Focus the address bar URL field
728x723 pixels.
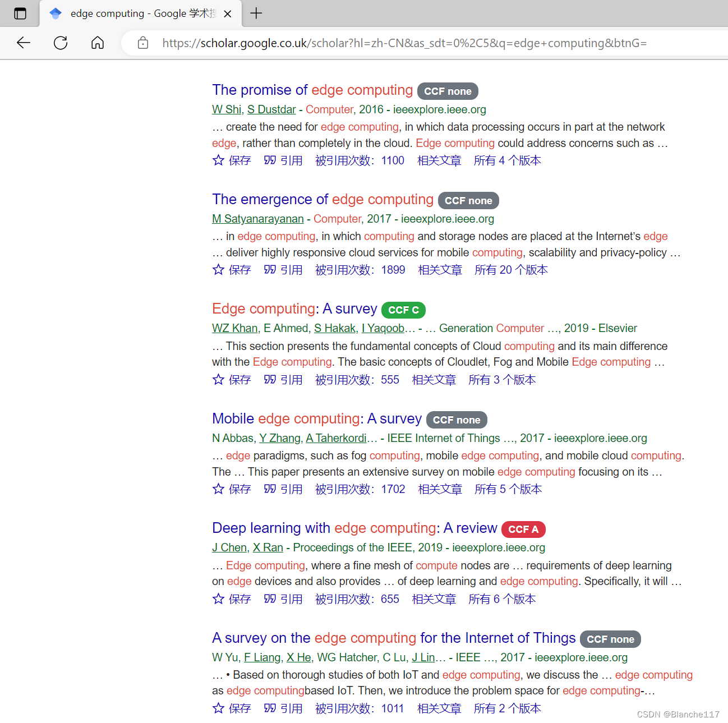[404, 43]
